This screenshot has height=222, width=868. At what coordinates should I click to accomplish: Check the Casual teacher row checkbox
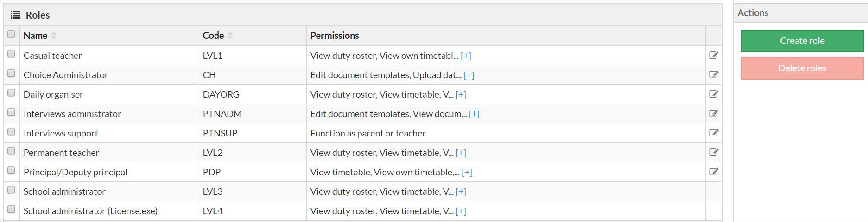[12, 54]
